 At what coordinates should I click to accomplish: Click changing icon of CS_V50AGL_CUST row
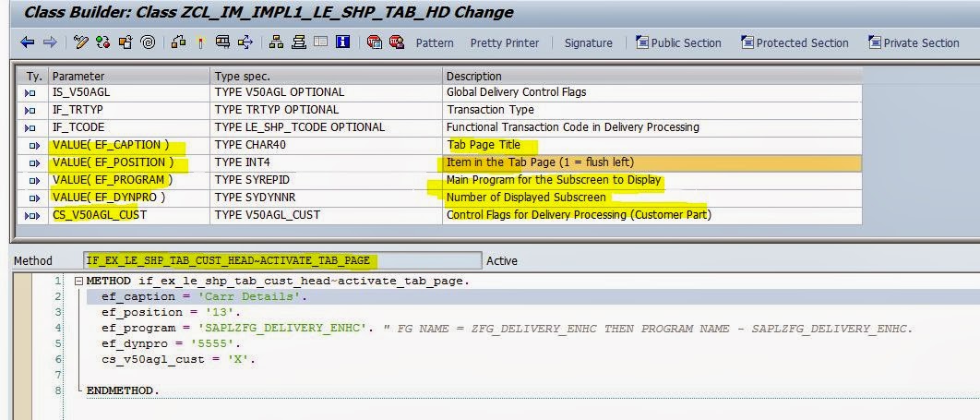[31, 216]
